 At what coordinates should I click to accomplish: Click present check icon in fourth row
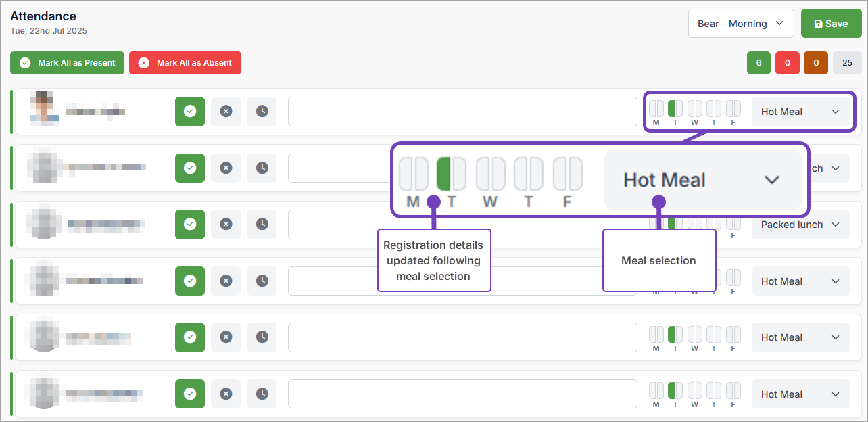pos(190,281)
